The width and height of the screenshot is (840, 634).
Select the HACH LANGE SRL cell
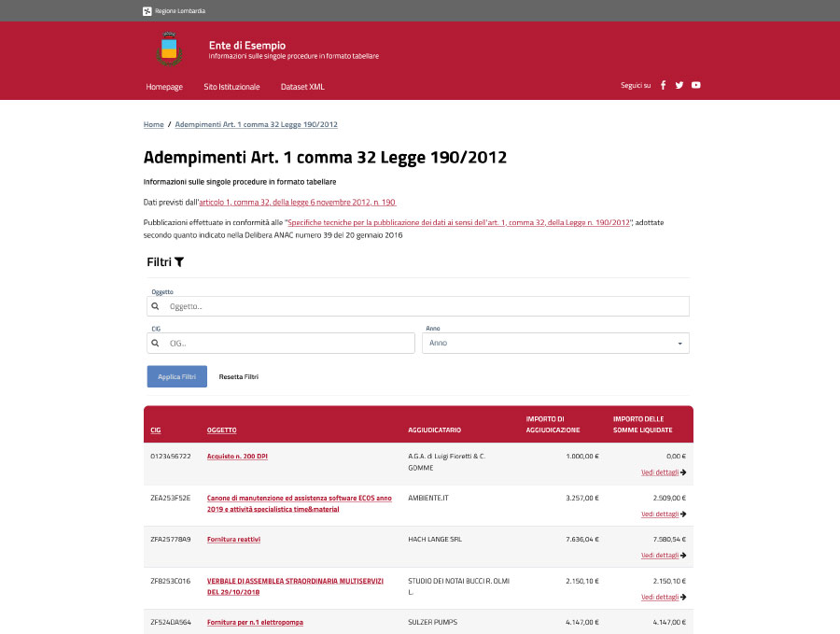(x=435, y=539)
